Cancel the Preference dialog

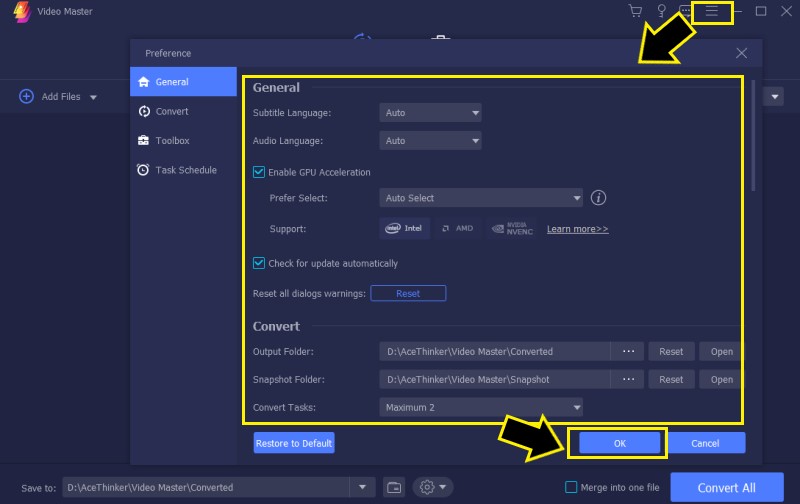pyautogui.click(x=705, y=443)
